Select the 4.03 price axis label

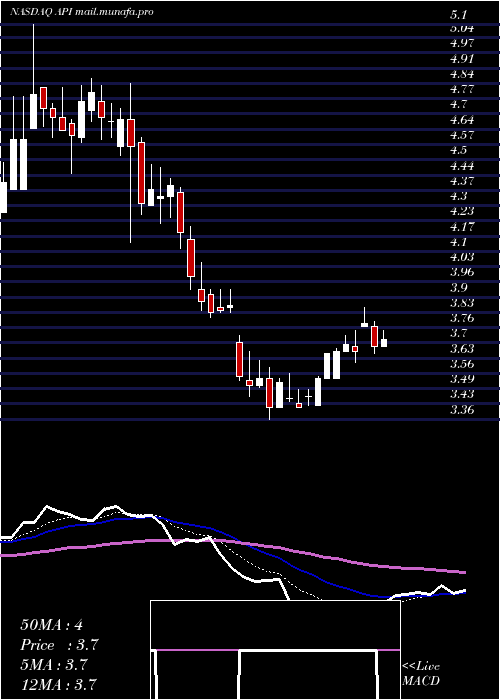pyautogui.click(x=462, y=257)
